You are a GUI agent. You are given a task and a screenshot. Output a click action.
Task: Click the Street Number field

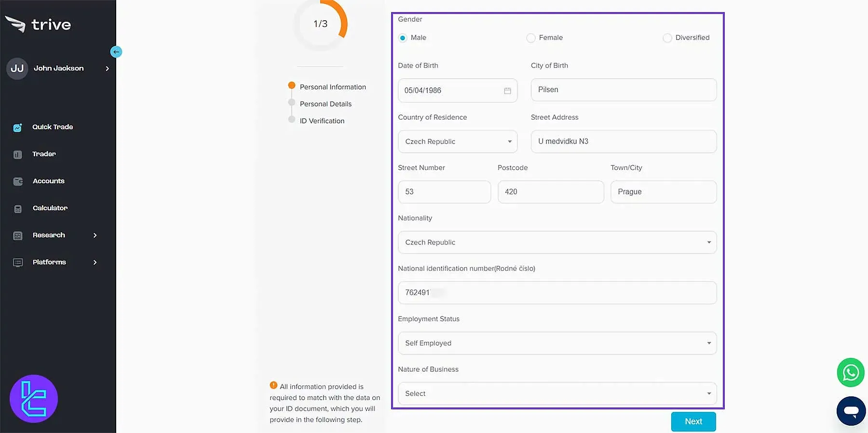pyautogui.click(x=444, y=192)
